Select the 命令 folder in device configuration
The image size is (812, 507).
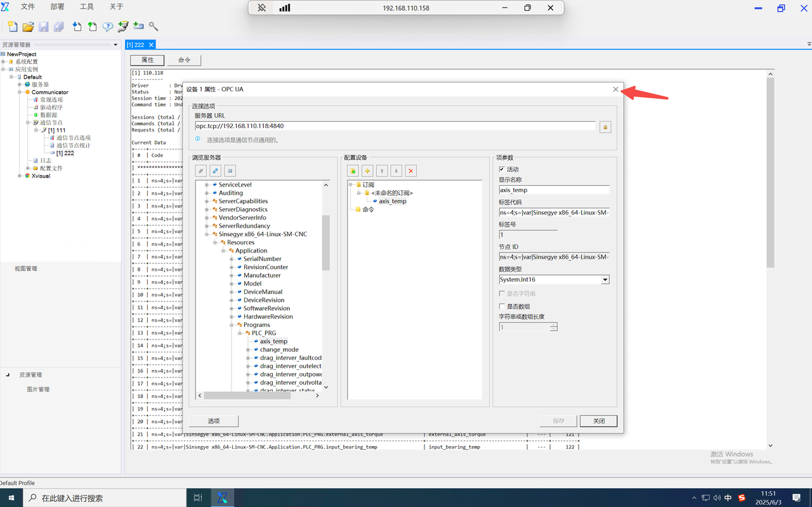tap(368, 209)
